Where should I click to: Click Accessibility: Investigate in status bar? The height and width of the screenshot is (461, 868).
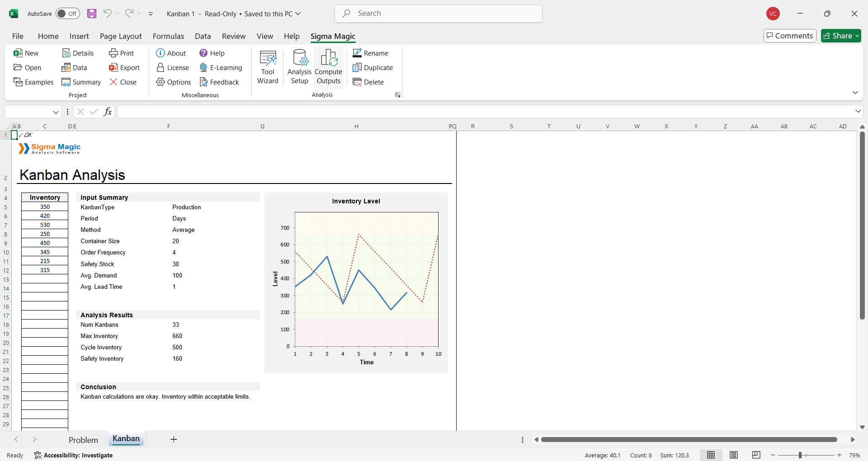coord(73,455)
